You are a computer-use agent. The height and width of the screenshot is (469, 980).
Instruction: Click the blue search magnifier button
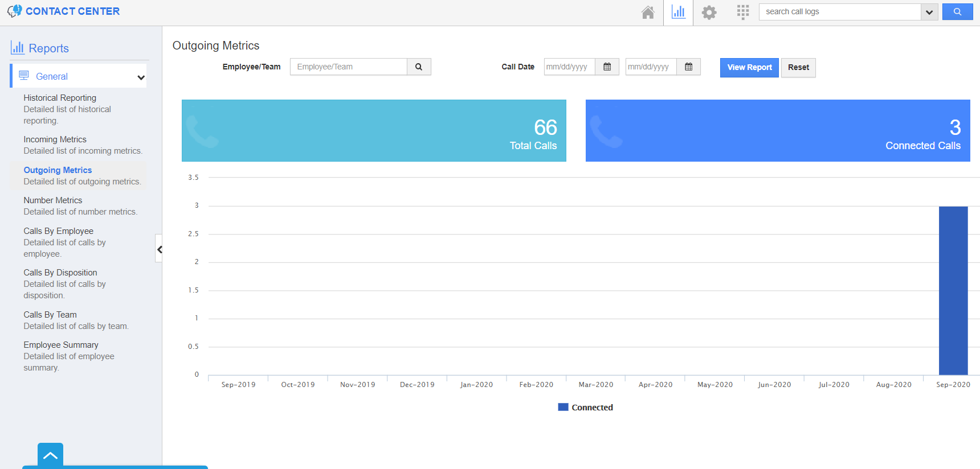tap(957, 11)
